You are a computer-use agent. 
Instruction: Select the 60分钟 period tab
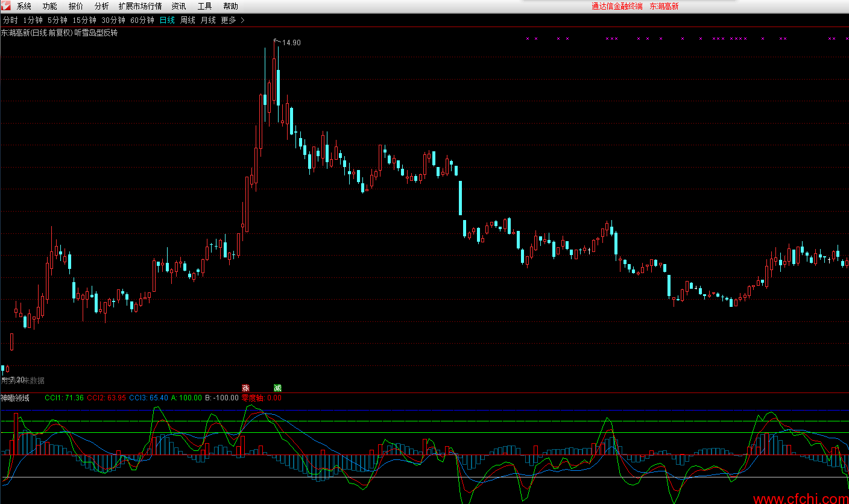142,20
